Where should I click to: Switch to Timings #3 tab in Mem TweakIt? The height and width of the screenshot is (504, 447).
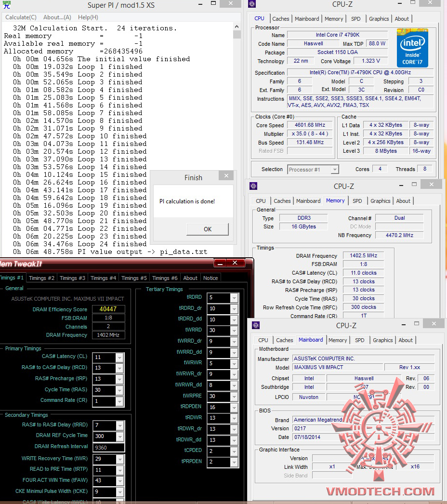tap(72, 278)
